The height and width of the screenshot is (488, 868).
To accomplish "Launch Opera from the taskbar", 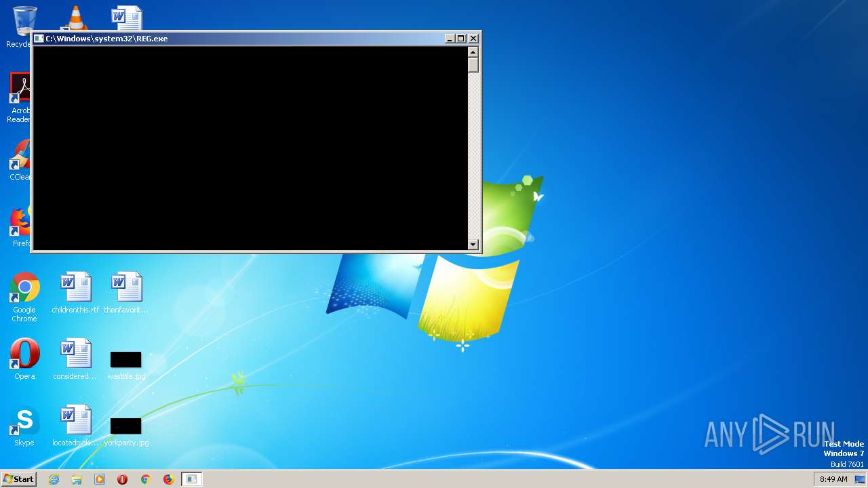I will [x=123, y=479].
